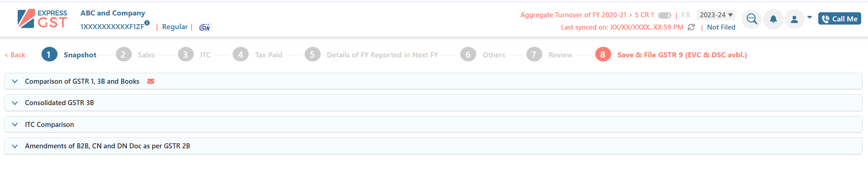
Task: Expand Amendments of B2B, CN and DN section
Action: tap(433, 146)
